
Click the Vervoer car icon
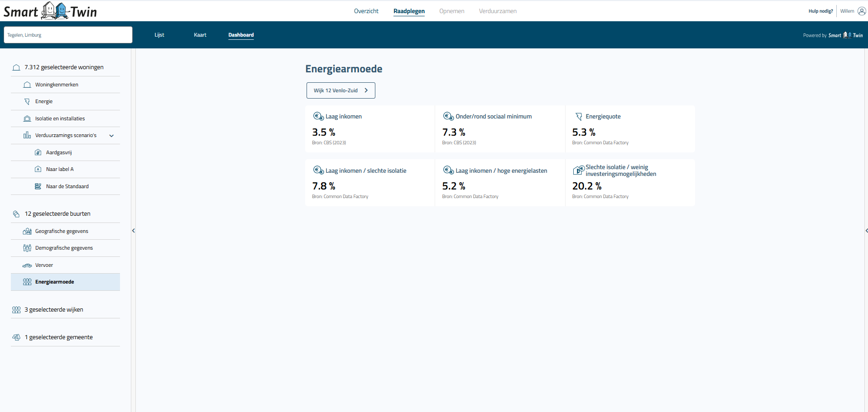27,265
